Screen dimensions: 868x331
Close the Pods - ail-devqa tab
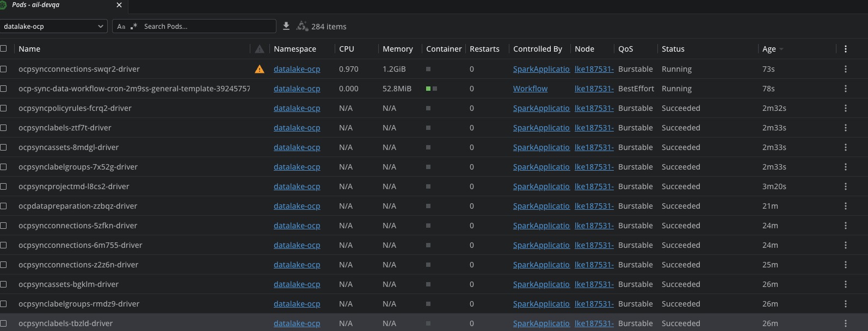(119, 5)
